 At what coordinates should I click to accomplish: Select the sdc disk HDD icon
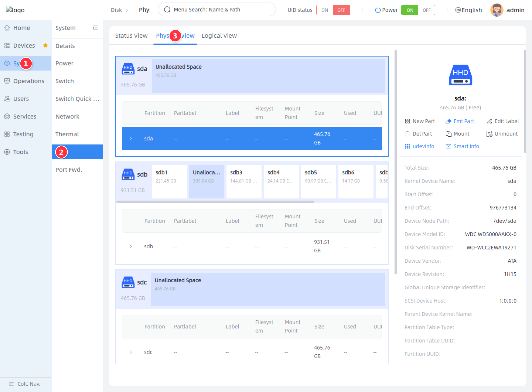click(128, 282)
